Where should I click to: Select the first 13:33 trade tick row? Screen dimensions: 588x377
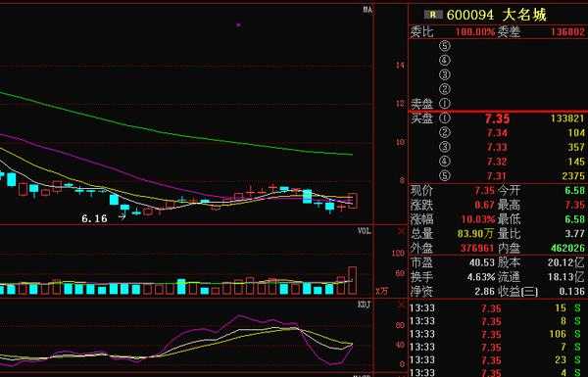click(x=498, y=308)
